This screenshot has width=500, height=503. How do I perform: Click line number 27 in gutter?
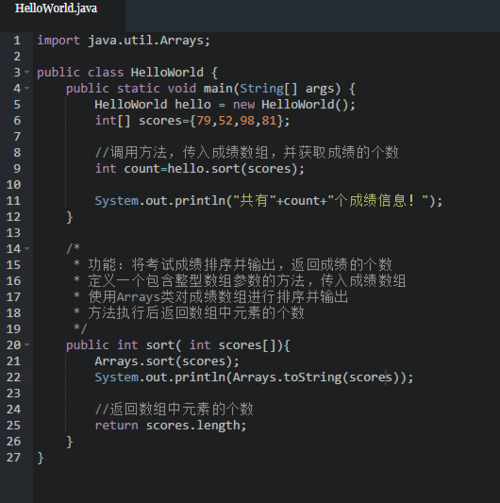pos(13,457)
